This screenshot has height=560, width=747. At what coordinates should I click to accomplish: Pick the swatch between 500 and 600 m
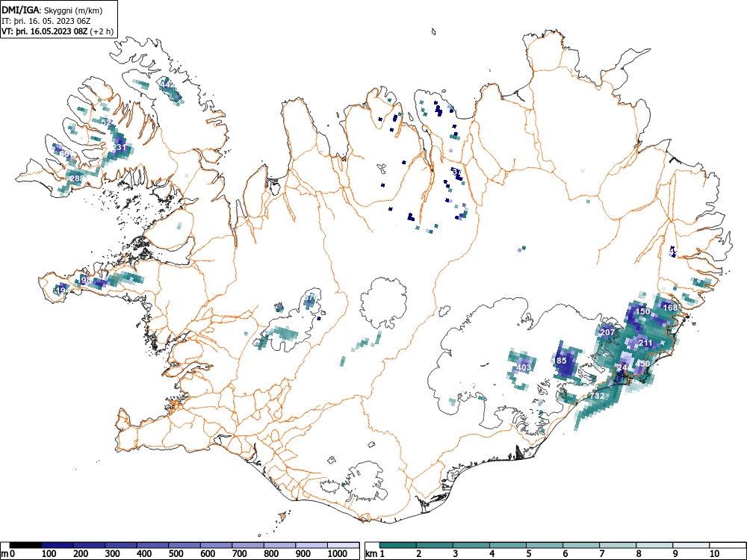[x=185, y=545]
